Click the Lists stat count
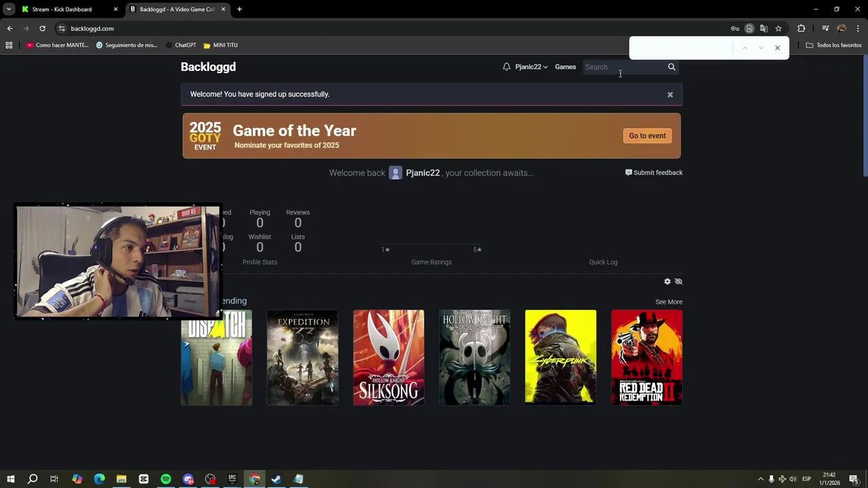868x488 pixels. (298, 247)
